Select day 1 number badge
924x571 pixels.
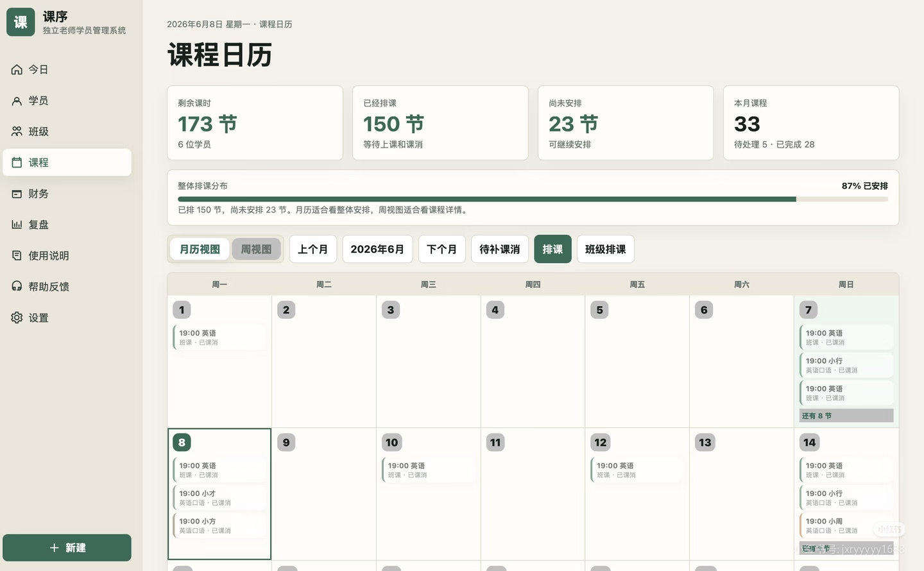tap(182, 310)
